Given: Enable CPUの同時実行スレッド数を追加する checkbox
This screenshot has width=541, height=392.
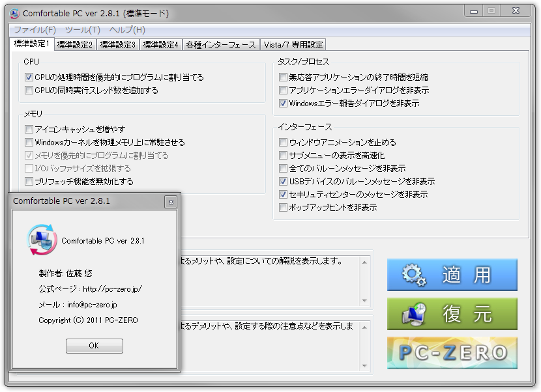Looking at the screenshot, I should tap(29, 91).
